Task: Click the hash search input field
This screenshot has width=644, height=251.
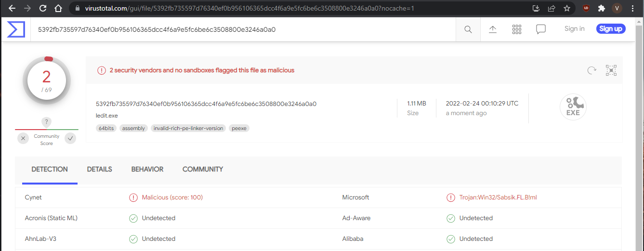Action: point(243,29)
